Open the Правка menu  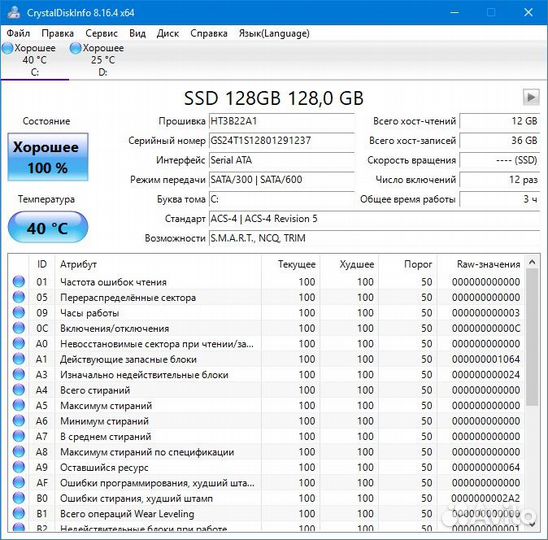tap(58, 34)
